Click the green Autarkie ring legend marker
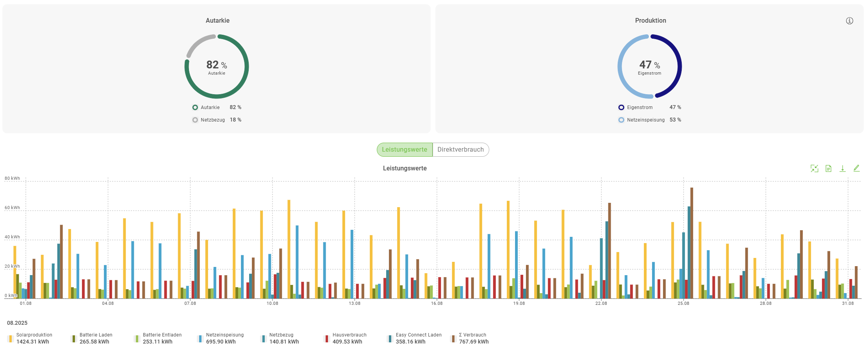Viewport: 868px width, 349px height. tap(195, 107)
